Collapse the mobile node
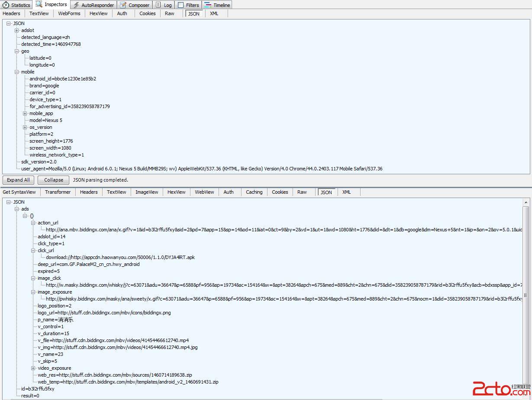 click(17, 72)
